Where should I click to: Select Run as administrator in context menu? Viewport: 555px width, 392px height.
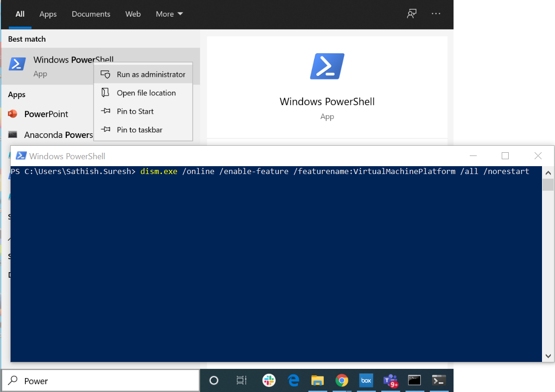tap(143, 74)
